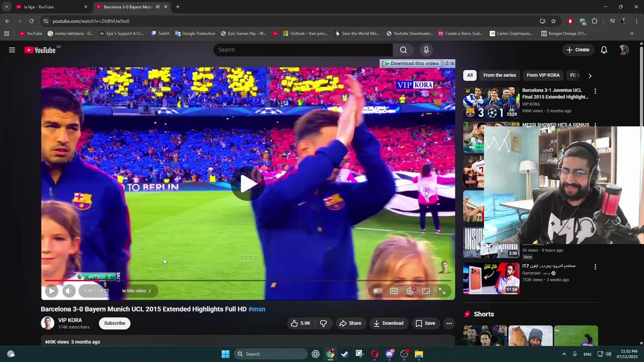Viewport: 644px width, 362px height.
Task: Open more actions (three dots) below video
Action: [449, 323]
